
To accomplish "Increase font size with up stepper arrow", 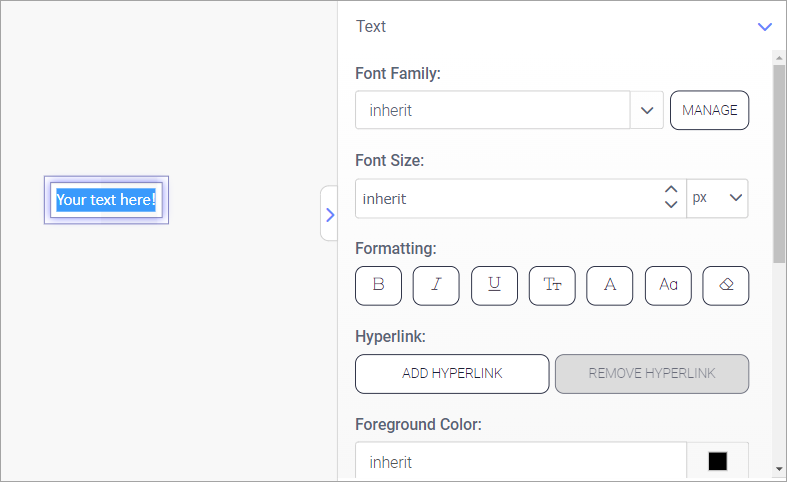I will click(x=671, y=190).
